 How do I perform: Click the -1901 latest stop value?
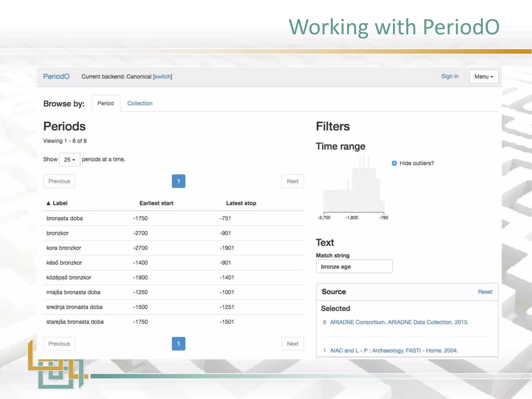(227, 248)
